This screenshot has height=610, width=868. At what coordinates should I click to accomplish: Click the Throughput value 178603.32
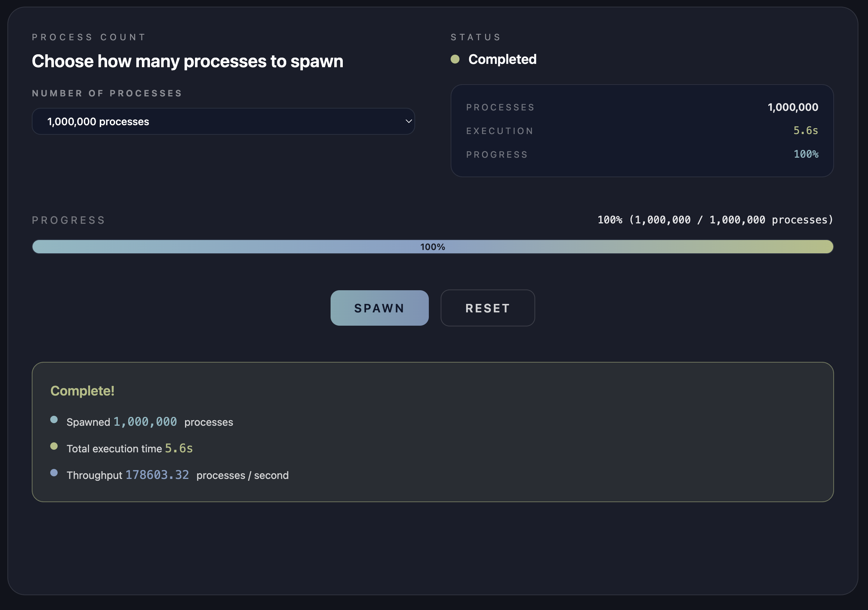tap(157, 475)
